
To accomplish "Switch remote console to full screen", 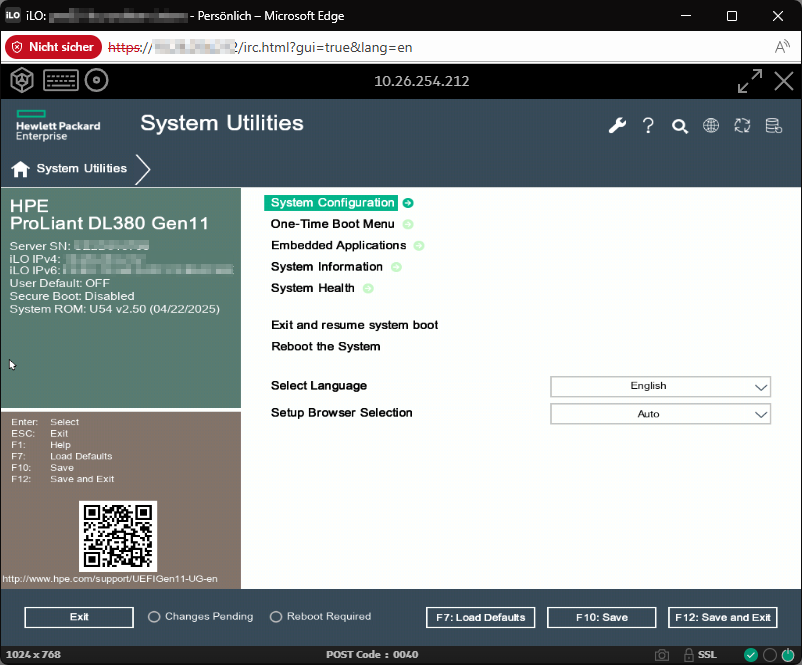I will coord(750,81).
